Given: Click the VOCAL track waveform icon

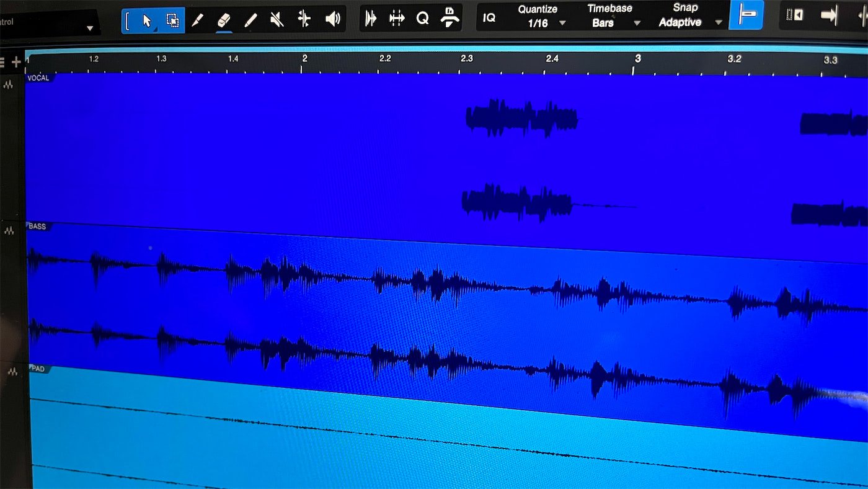Looking at the screenshot, I should click(x=8, y=85).
